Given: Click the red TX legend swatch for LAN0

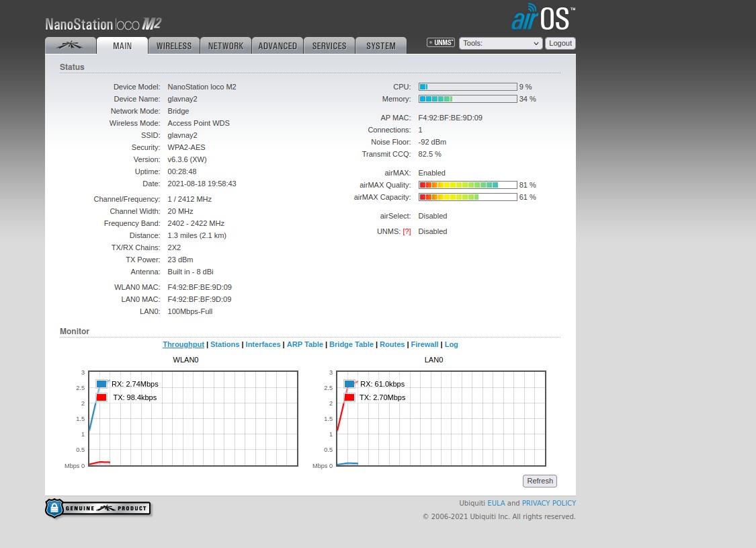Looking at the screenshot, I should pyautogui.click(x=349, y=397).
